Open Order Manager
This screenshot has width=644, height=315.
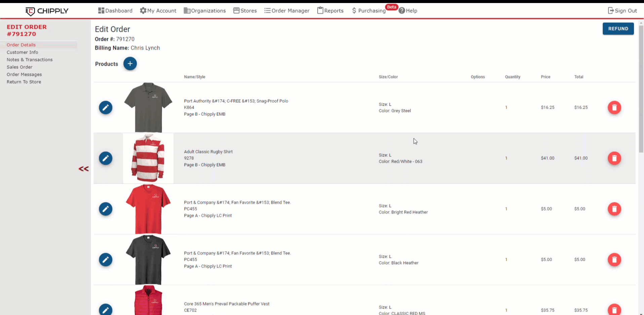tap(287, 11)
